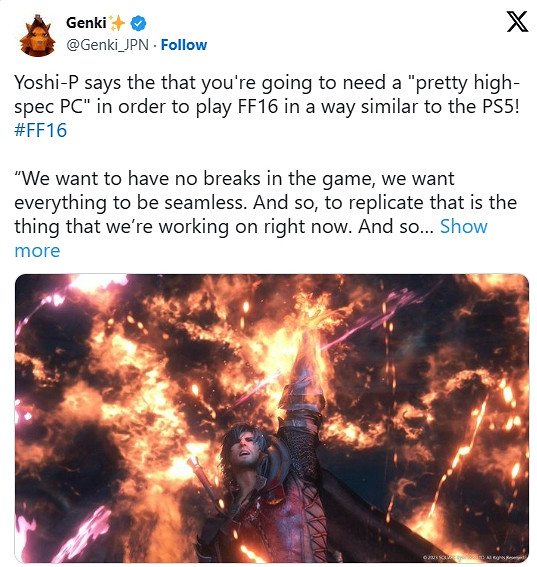Open the FF16 fire screenshot image
The height and width of the screenshot is (567, 537).
pos(272,418)
